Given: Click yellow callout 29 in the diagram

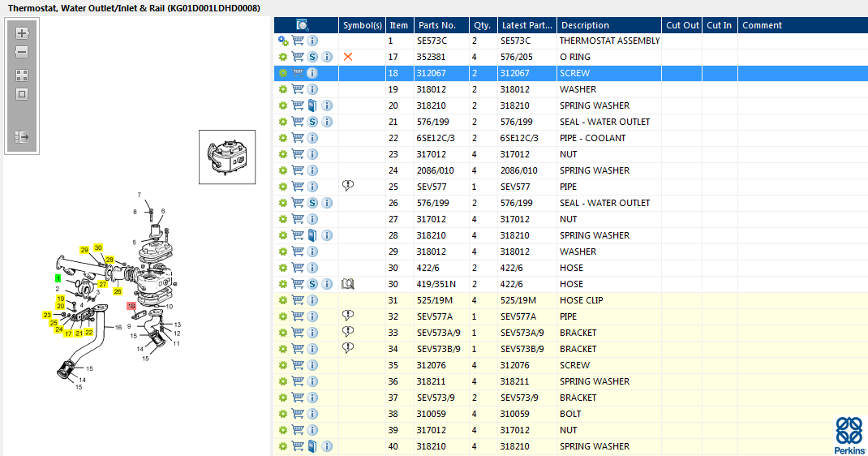Looking at the screenshot, I should click(84, 250).
